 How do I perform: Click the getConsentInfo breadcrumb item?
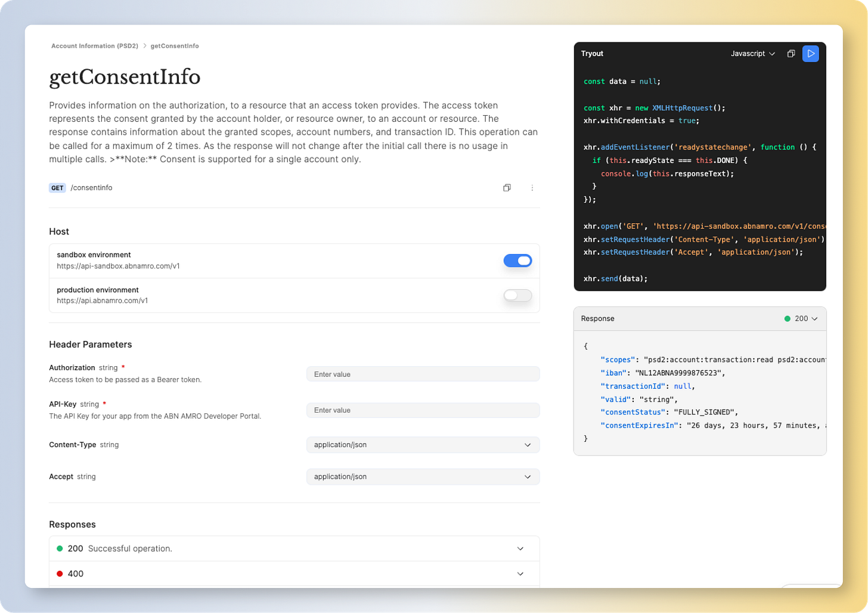[175, 46]
